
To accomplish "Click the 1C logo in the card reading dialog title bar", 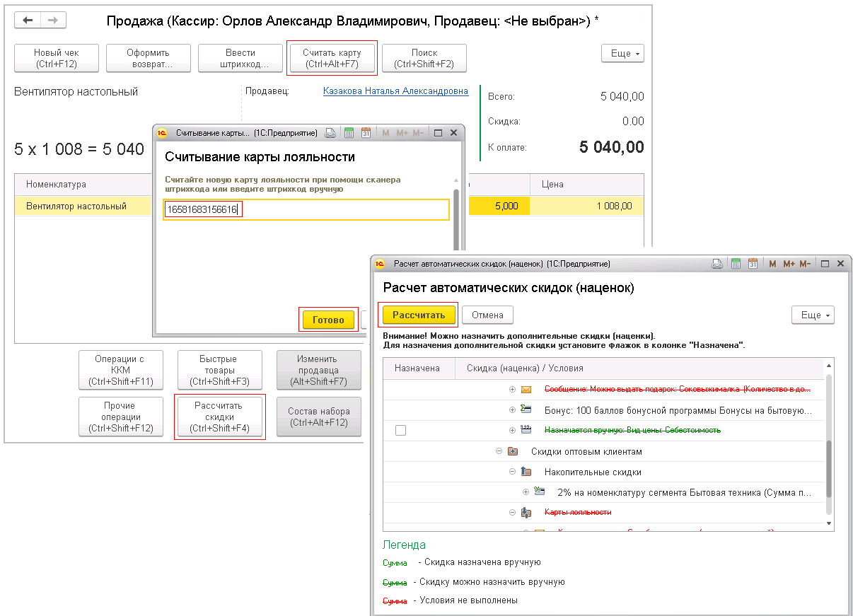I will coord(162,133).
